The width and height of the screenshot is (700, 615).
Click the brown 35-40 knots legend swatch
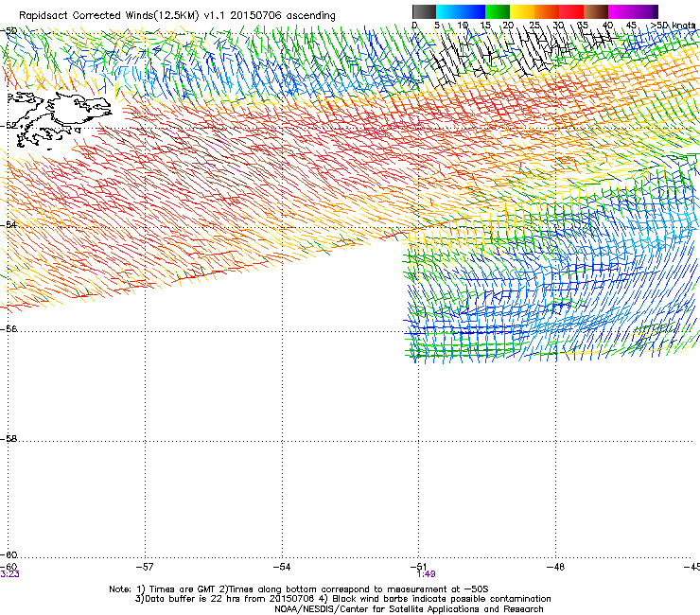click(596, 11)
